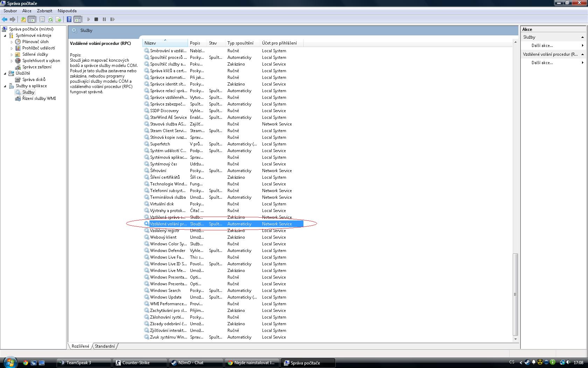This screenshot has width=588, height=368.
Task: Open N3mO - Chat from the taskbar
Action: (x=196, y=363)
